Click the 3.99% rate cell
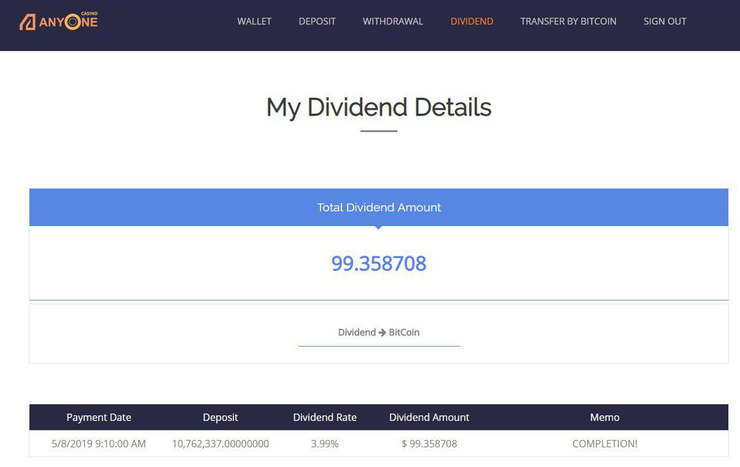This screenshot has width=740, height=467. [x=325, y=444]
